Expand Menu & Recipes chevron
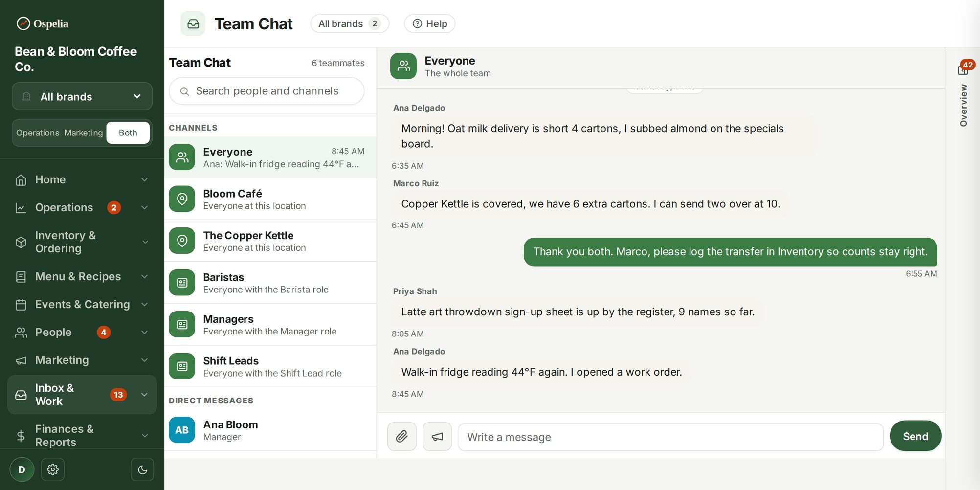This screenshot has height=490, width=980. pyautogui.click(x=145, y=277)
